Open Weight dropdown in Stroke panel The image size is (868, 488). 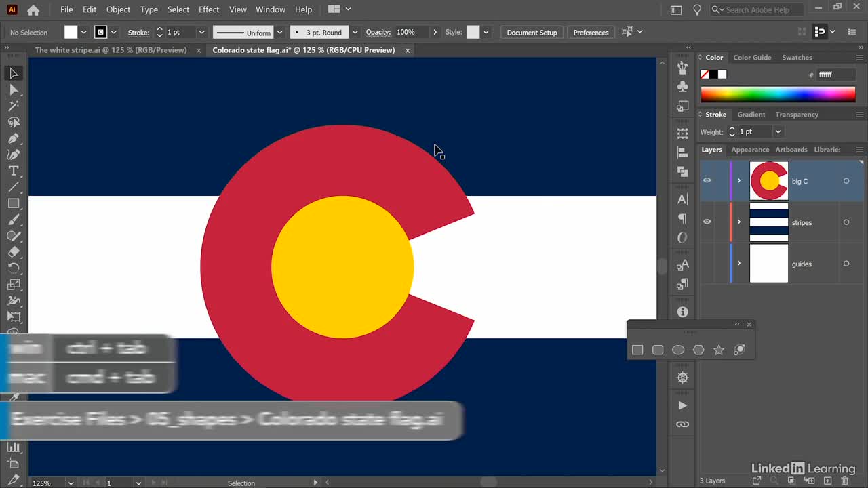click(778, 131)
